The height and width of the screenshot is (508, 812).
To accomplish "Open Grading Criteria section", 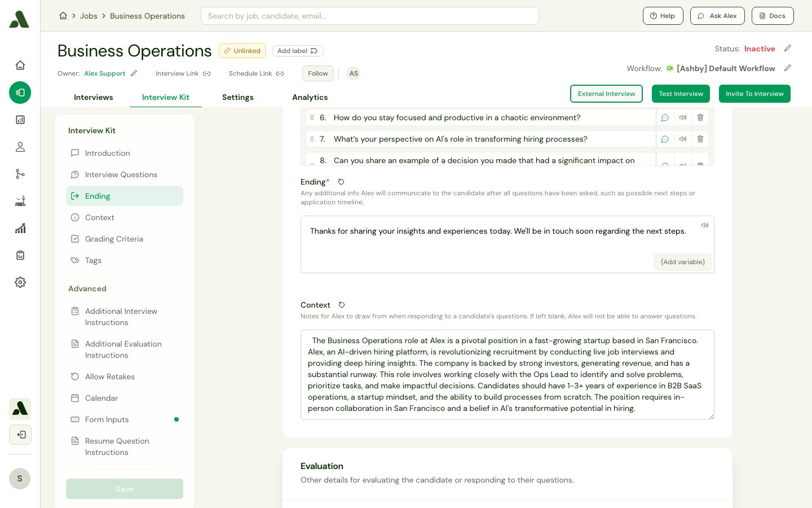I will [x=125, y=239].
